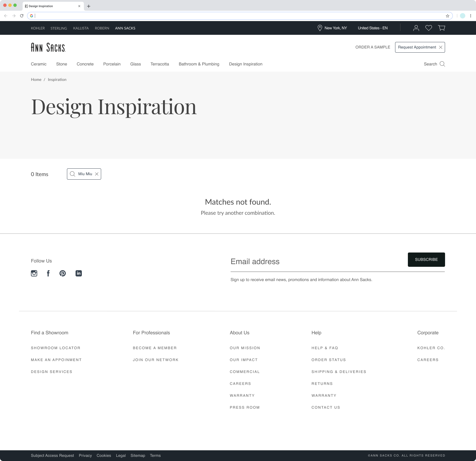Open ORDER STATUS link
Viewport: 476px width, 461px height.
[329, 360]
